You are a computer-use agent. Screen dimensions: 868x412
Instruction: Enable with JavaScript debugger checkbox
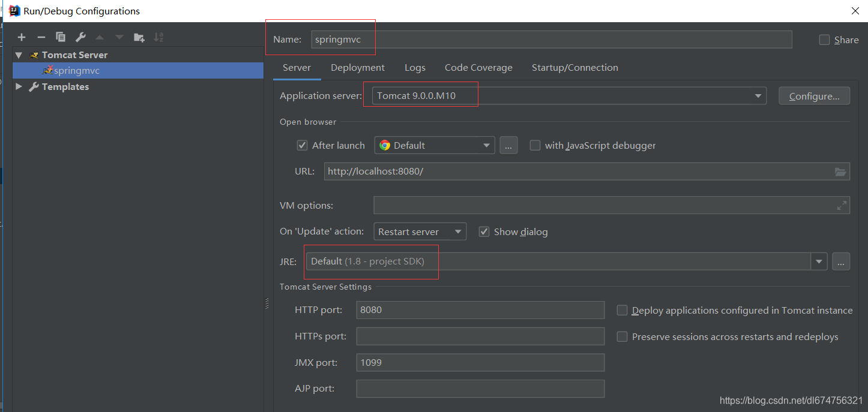tap(535, 145)
